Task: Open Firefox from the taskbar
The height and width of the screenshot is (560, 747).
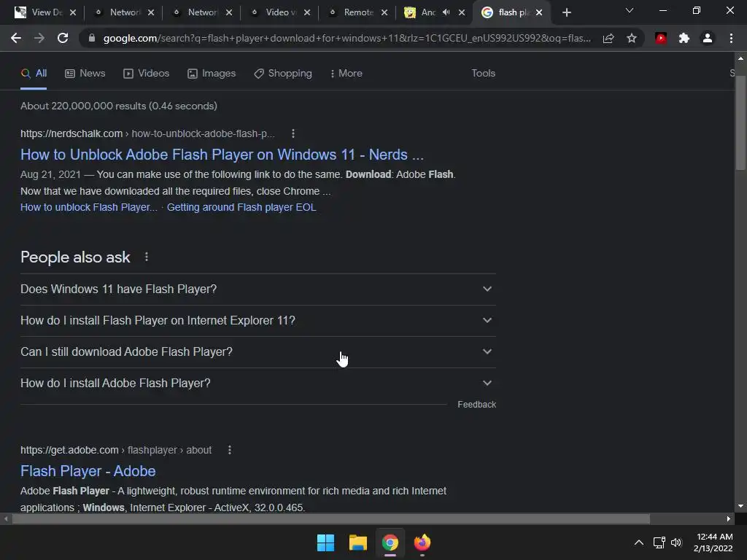Action: point(422,542)
